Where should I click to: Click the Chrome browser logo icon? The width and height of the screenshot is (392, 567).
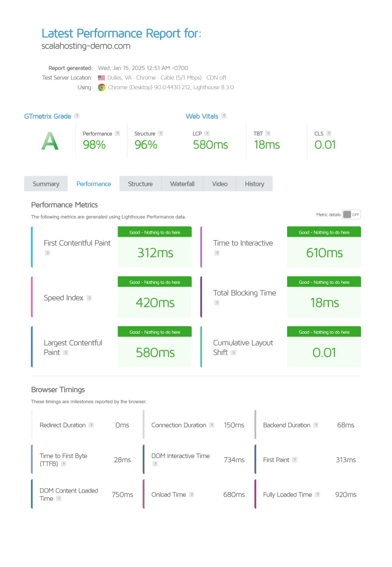click(x=101, y=88)
